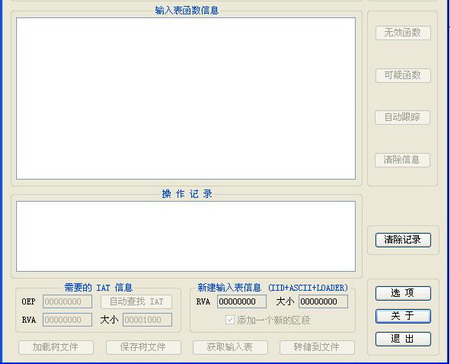Click the 获取输入表 button
This screenshot has height=364, width=450.
230,347
